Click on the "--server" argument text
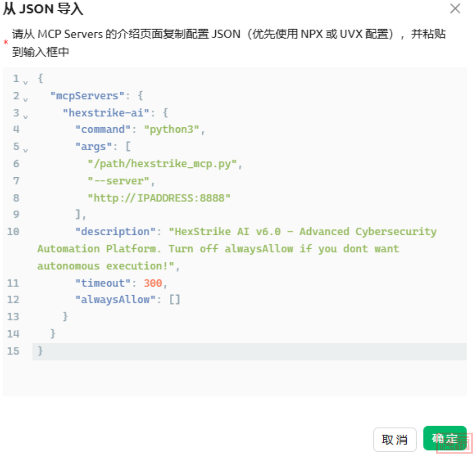 pos(120,181)
